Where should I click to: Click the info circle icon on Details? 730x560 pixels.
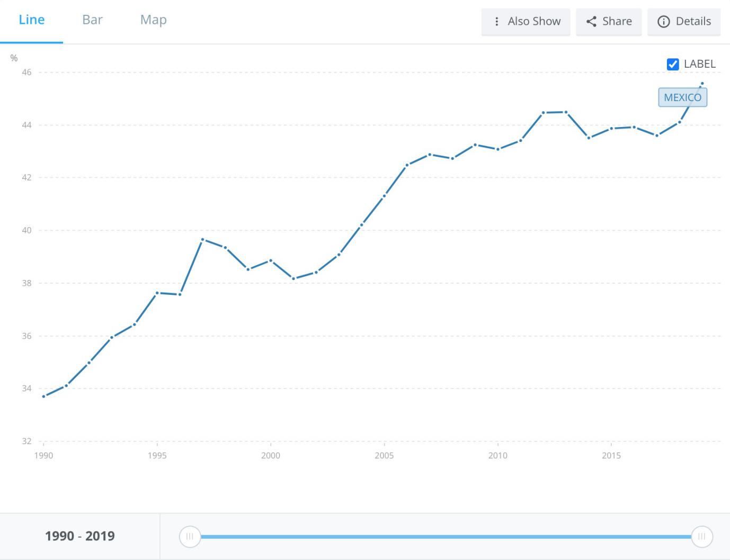[x=663, y=21]
